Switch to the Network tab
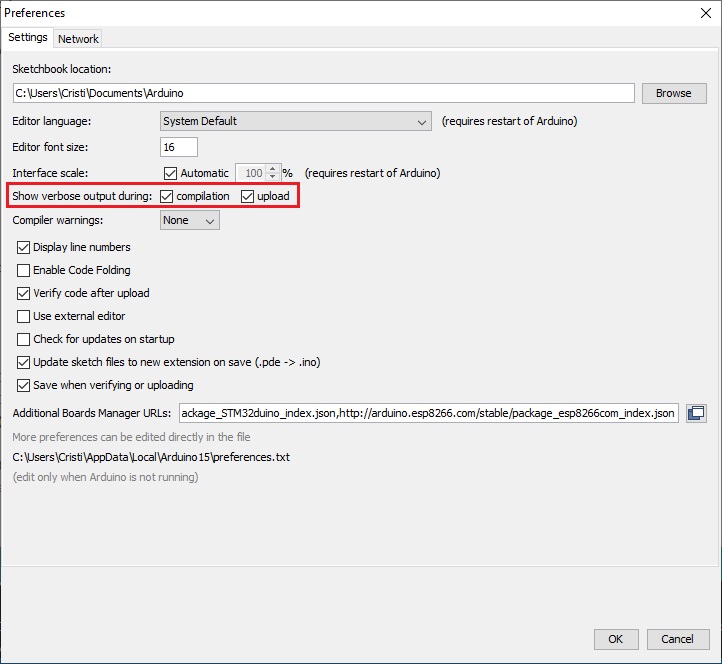This screenshot has width=722, height=664. pyautogui.click(x=78, y=39)
